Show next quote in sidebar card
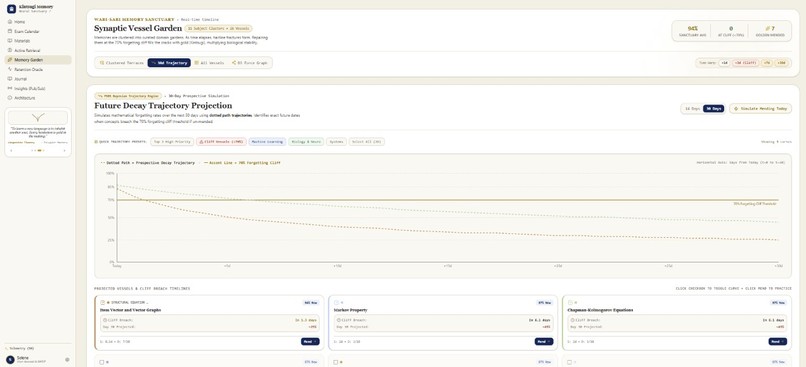Viewport: 806px width, 367px height. tap(64, 151)
